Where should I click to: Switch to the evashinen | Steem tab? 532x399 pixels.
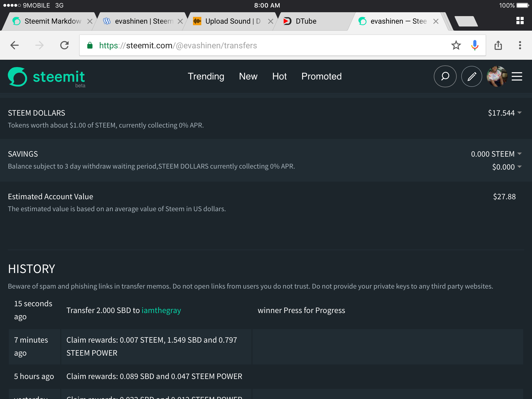[x=140, y=21]
